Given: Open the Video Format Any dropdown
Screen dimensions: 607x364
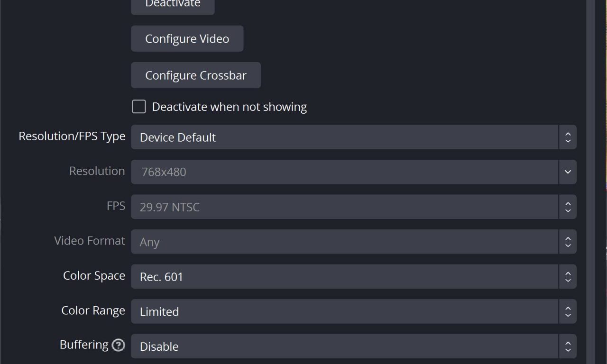Looking at the screenshot, I should pyautogui.click(x=344, y=242).
